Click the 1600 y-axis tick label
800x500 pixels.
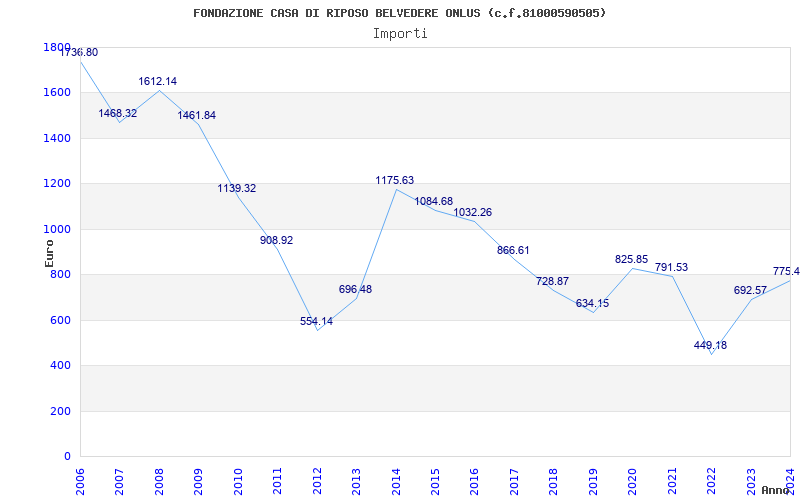pyautogui.click(x=57, y=92)
